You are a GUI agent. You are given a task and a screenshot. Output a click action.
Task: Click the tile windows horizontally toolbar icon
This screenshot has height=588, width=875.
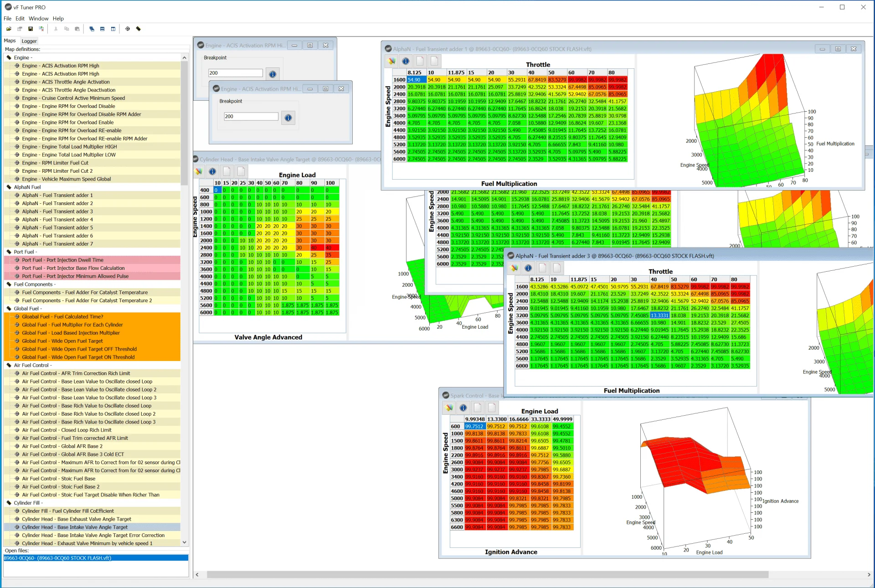click(102, 29)
